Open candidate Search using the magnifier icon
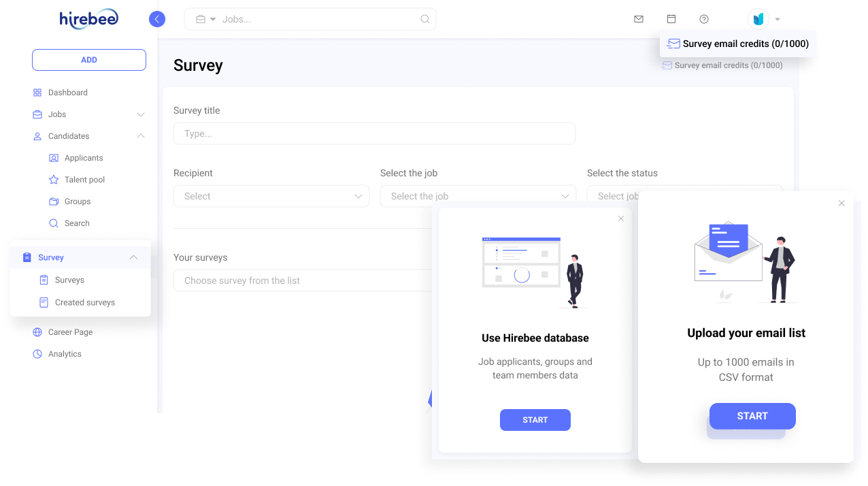Screen dimensions: 868x486 click(54, 223)
